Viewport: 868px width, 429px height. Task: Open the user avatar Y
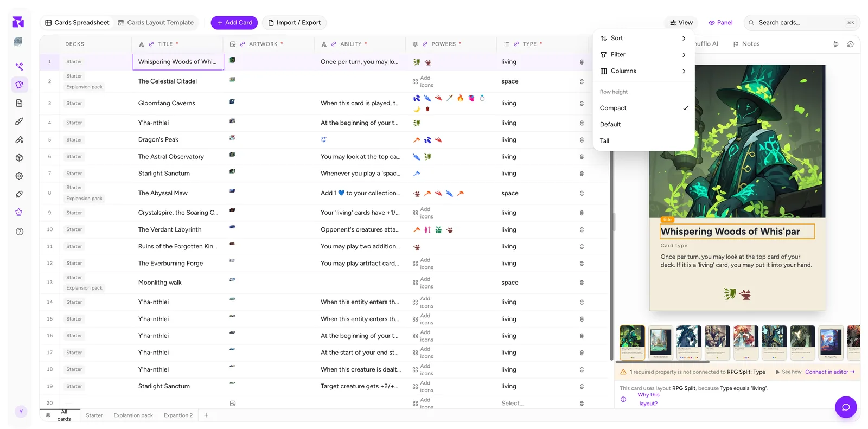coord(21,412)
